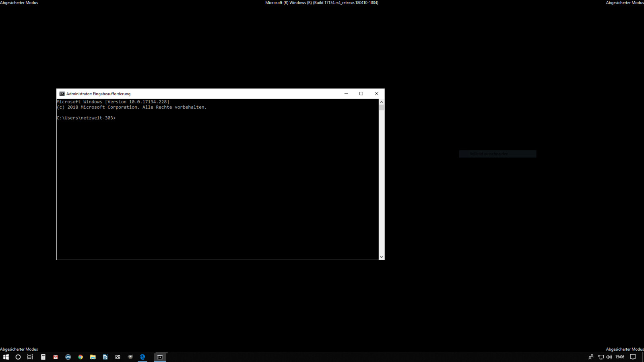Click the Show Desktop sliver at taskbar end
The width and height of the screenshot is (644, 362).
643,357
